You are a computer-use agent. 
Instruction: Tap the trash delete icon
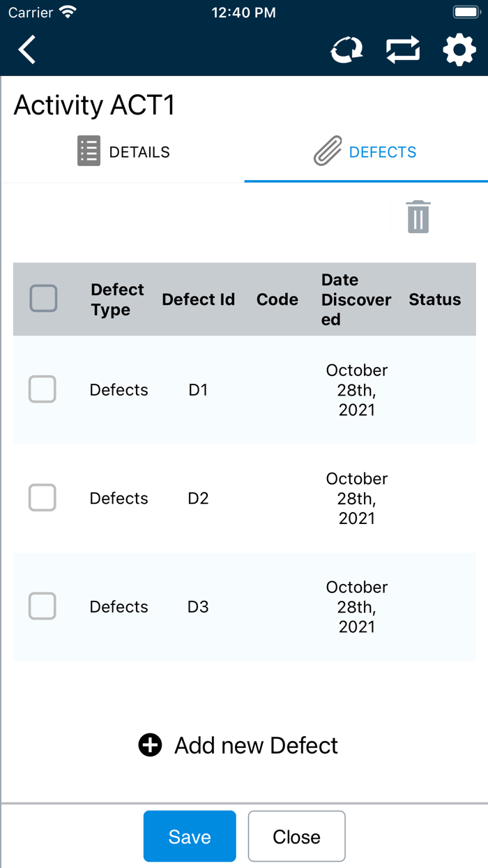[x=418, y=217]
